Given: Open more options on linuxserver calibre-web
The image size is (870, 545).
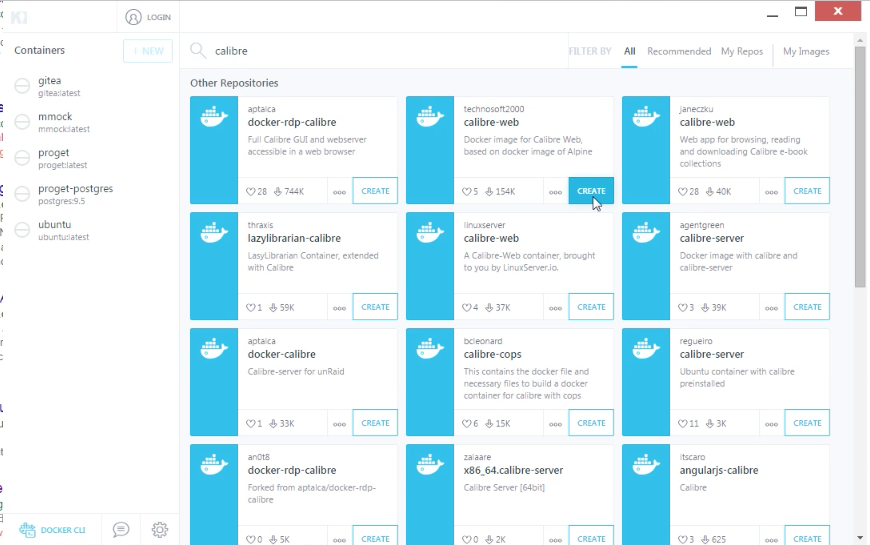Looking at the screenshot, I should coord(555,308).
